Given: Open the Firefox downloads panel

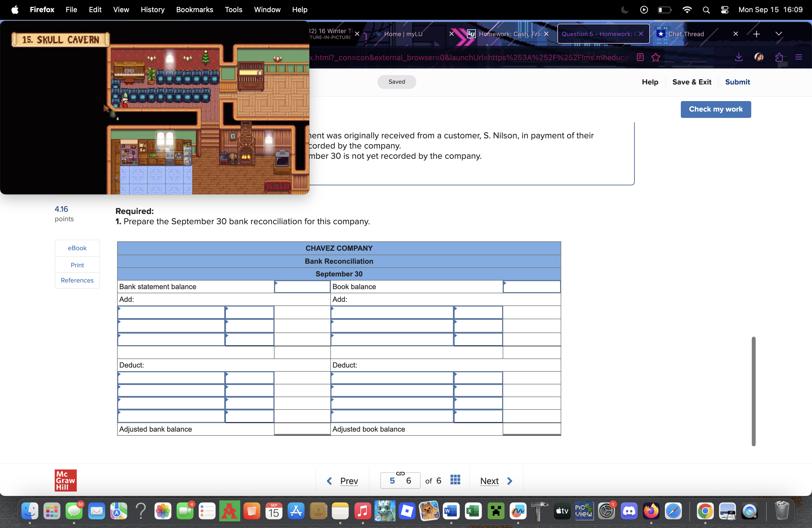Looking at the screenshot, I should (x=739, y=57).
